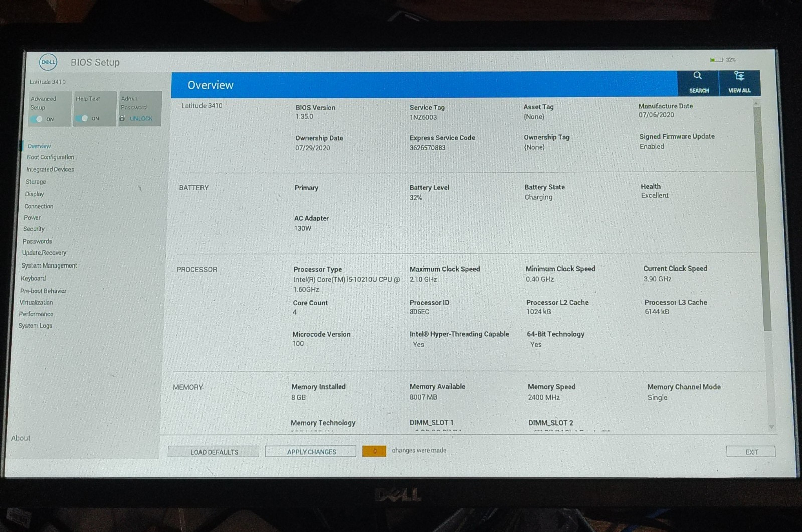802x532 pixels.
Task: Click Express Service Code 3626570883
Action: (x=427, y=148)
